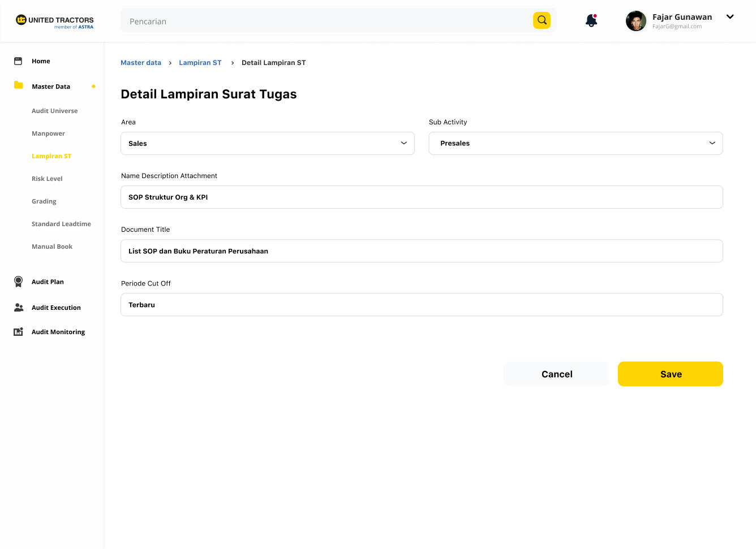This screenshot has width=756, height=549.
Task: Click the United Tractors logo
Action: coord(54,21)
